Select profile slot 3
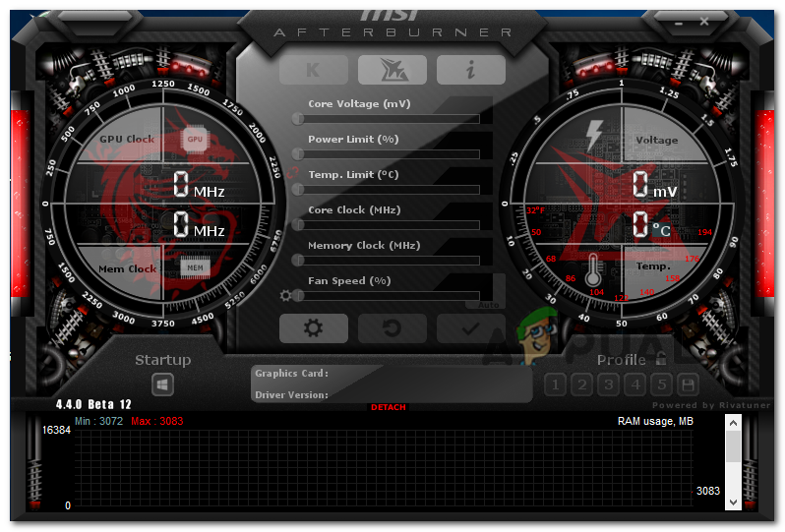 click(609, 384)
